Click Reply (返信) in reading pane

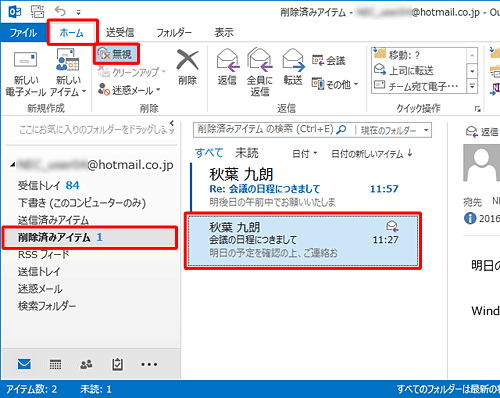click(482, 132)
